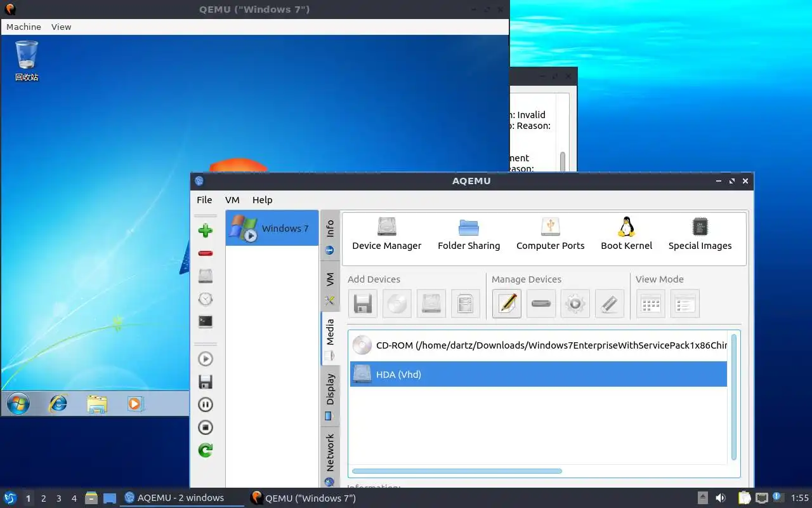812x508 pixels.
Task: Switch to workspace 2 on panel
Action: [x=43, y=498]
